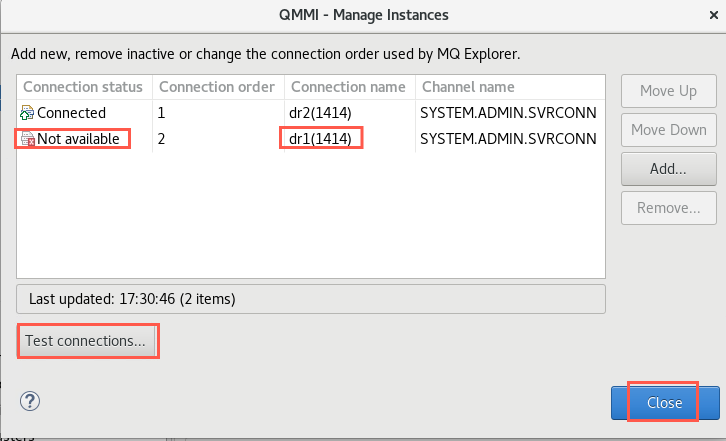The width and height of the screenshot is (726, 441).
Task: Click the Not available status icon for dr1
Action: pyautogui.click(x=28, y=139)
